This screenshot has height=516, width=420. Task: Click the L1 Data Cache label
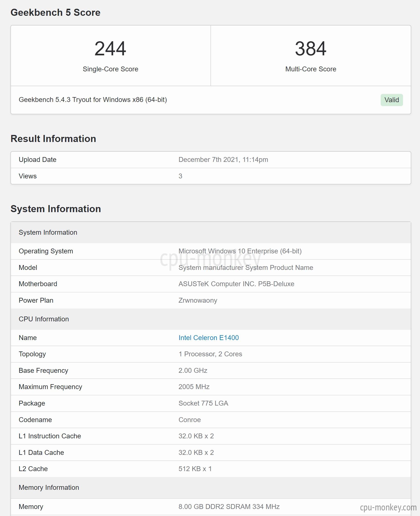coord(41,452)
